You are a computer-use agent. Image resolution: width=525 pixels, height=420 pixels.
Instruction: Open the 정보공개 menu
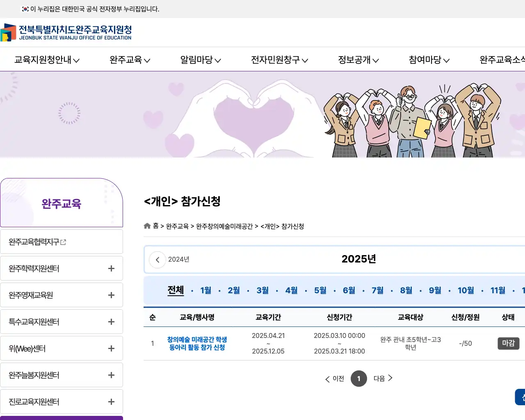pos(358,59)
